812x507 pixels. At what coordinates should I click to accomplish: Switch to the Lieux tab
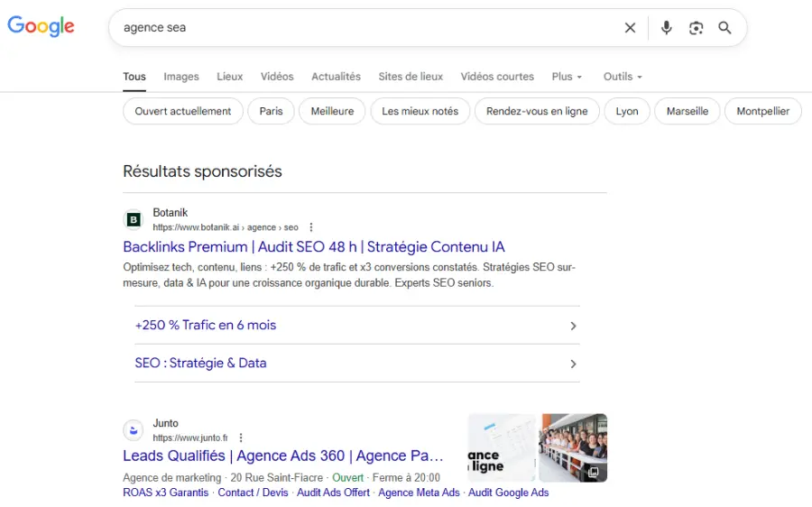coord(229,77)
